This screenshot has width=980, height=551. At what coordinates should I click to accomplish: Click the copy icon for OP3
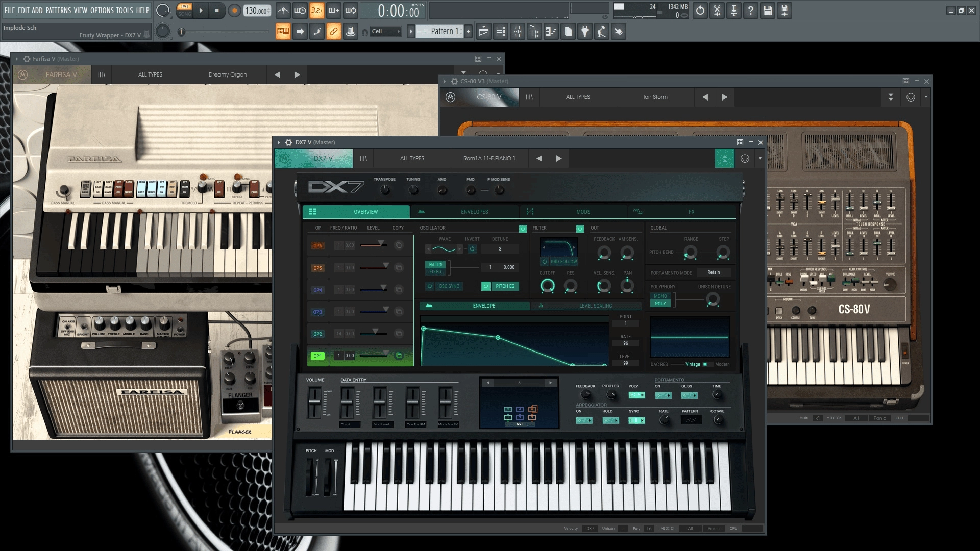click(399, 311)
